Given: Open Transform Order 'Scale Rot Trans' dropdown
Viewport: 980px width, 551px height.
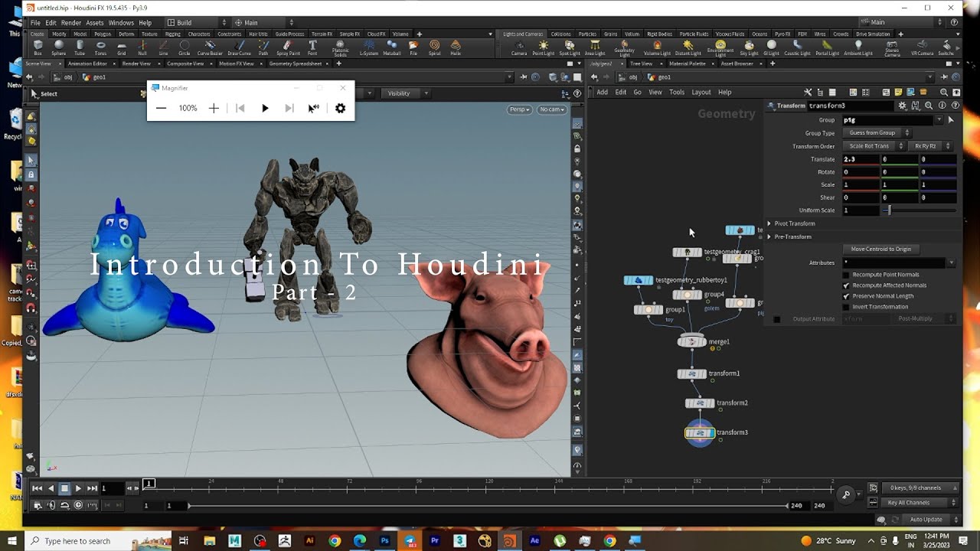Looking at the screenshot, I should 874,146.
